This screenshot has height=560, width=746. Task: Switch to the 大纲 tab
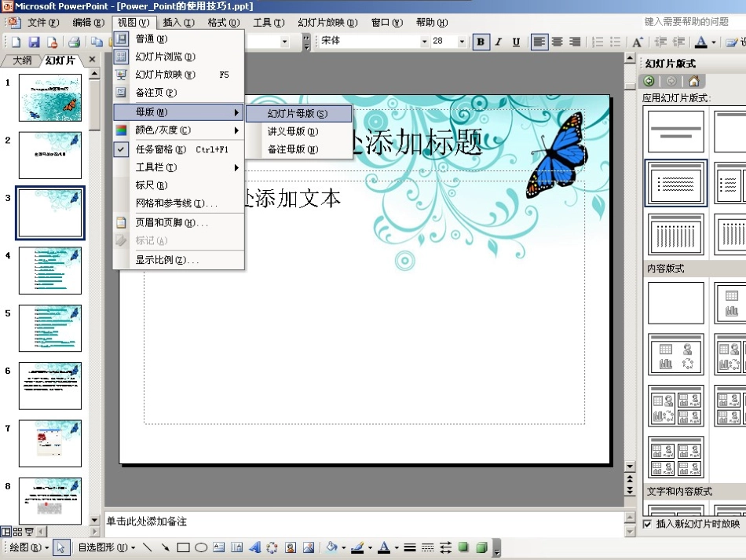(21, 60)
